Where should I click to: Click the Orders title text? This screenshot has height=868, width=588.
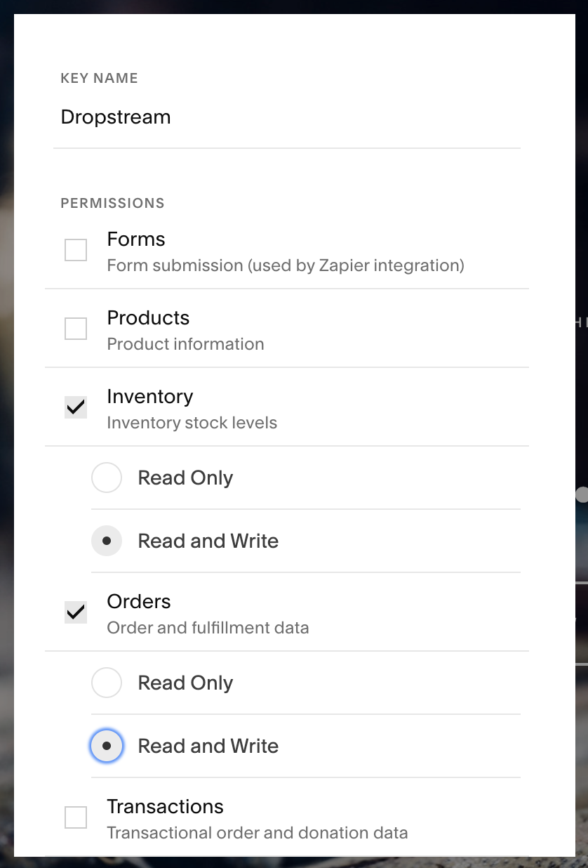click(139, 602)
